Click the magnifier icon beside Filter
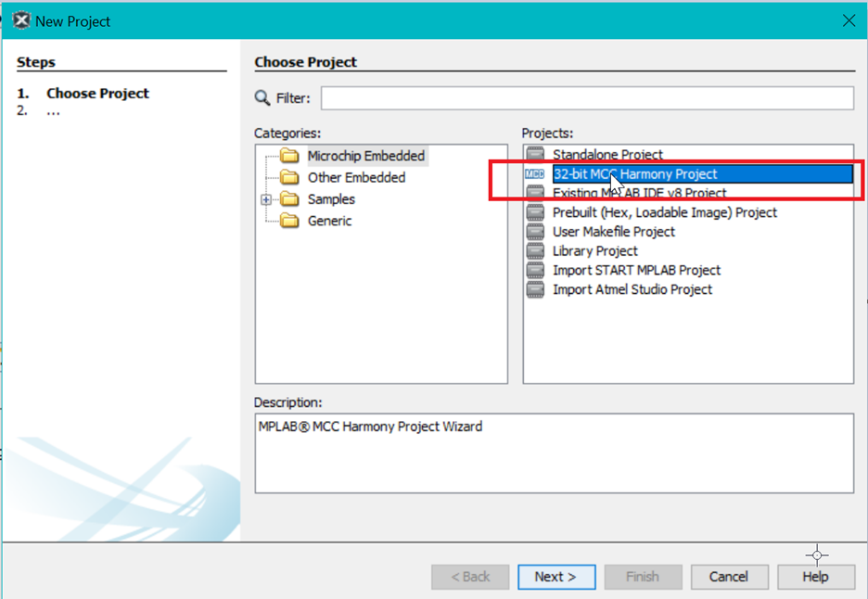The height and width of the screenshot is (599, 868). click(x=262, y=98)
